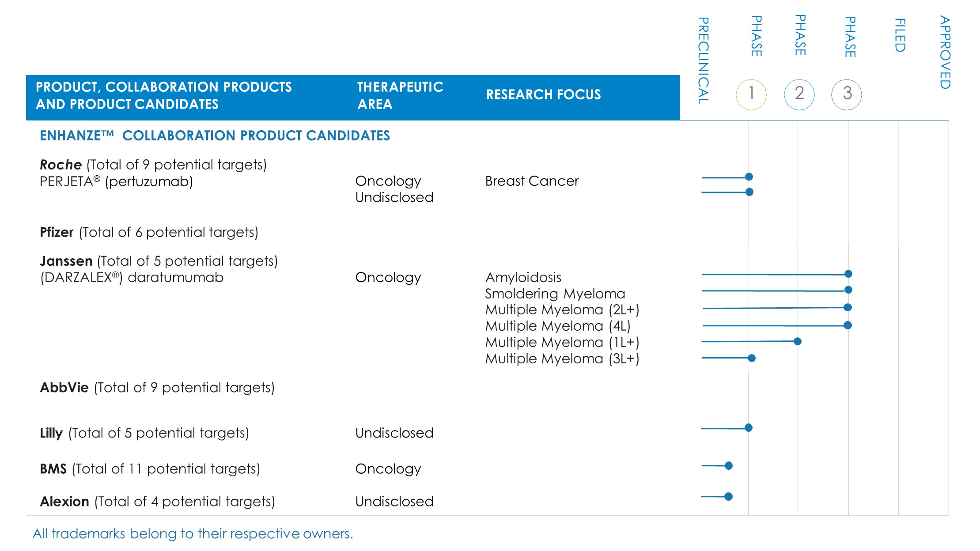Click the Research Focus column header

pos(543,94)
